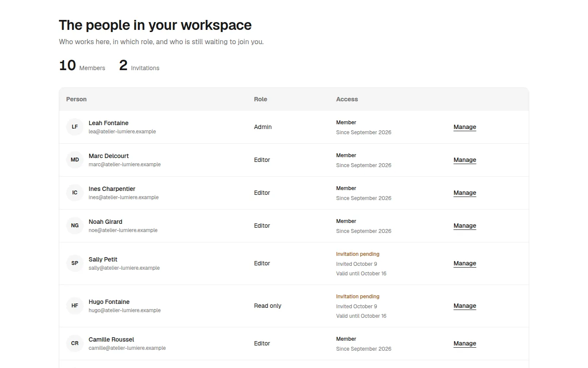Click email lea@atelier-lumiere.example
Screen dimensions: 588x368
click(122, 132)
